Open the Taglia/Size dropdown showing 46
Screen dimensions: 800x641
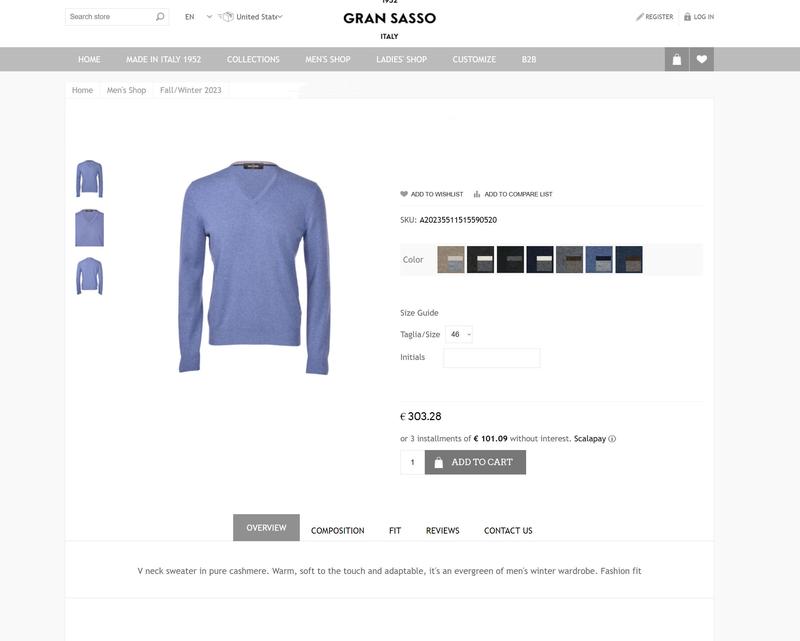(x=459, y=334)
